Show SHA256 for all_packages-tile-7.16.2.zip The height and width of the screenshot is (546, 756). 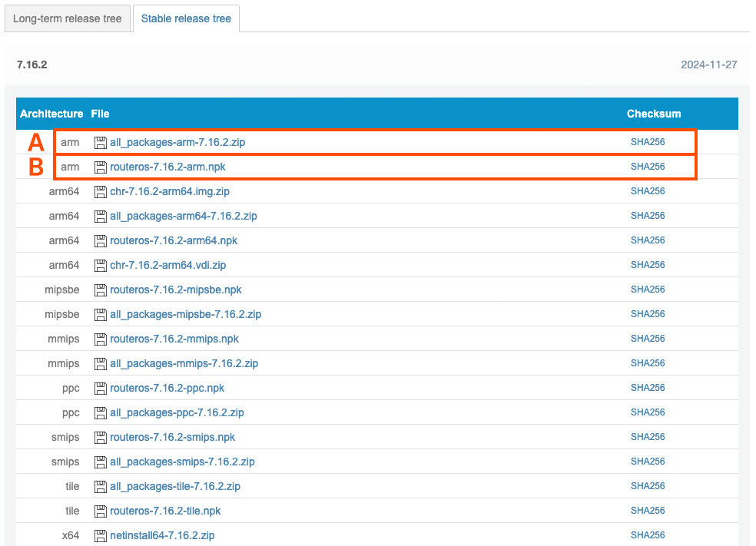(648, 486)
